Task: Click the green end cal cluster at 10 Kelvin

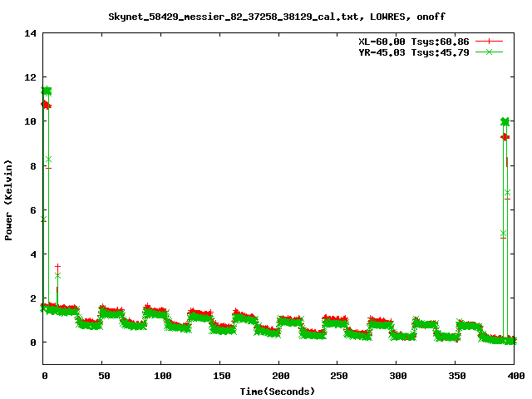Action: pyautogui.click(x=505, y=121)
